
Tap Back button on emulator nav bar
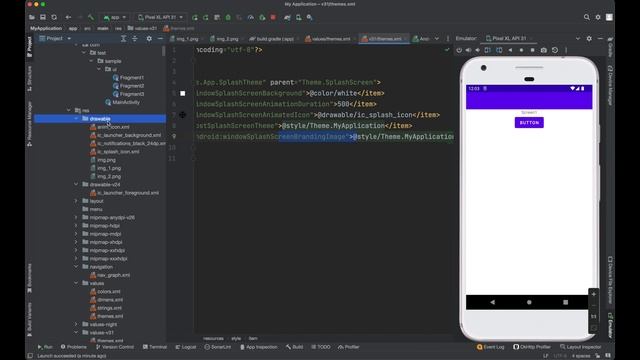click(x=493, y=302)
